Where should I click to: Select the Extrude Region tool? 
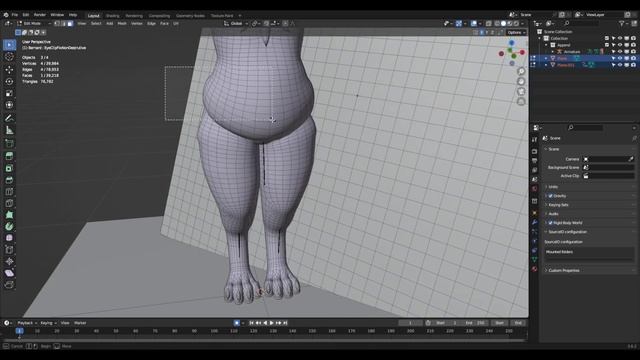[x=9, y=156]
